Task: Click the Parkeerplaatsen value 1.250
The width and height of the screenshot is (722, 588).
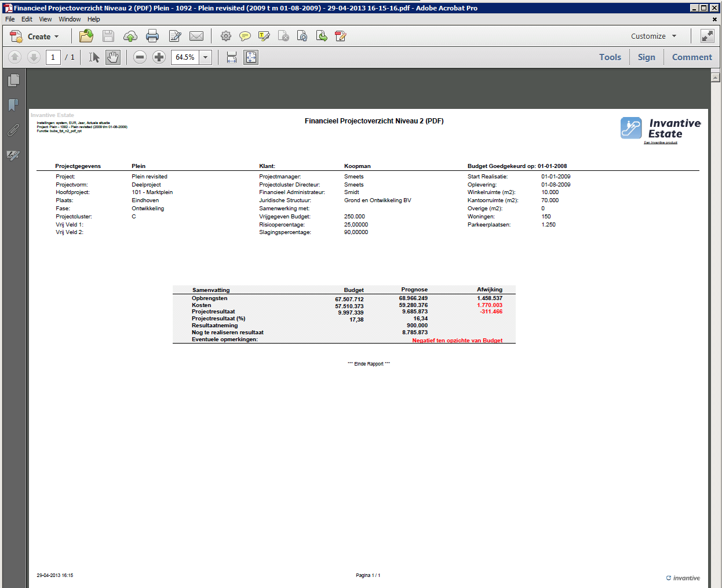Action: (548, 225)
